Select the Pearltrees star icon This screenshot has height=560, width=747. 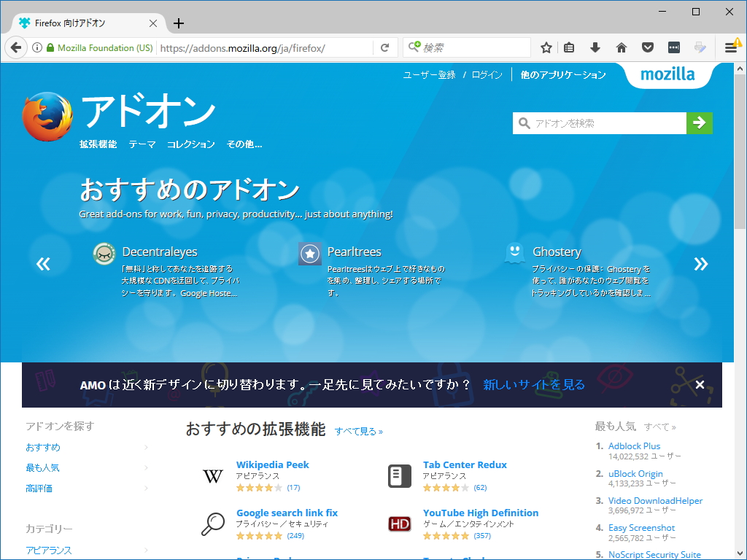point(309,254)
